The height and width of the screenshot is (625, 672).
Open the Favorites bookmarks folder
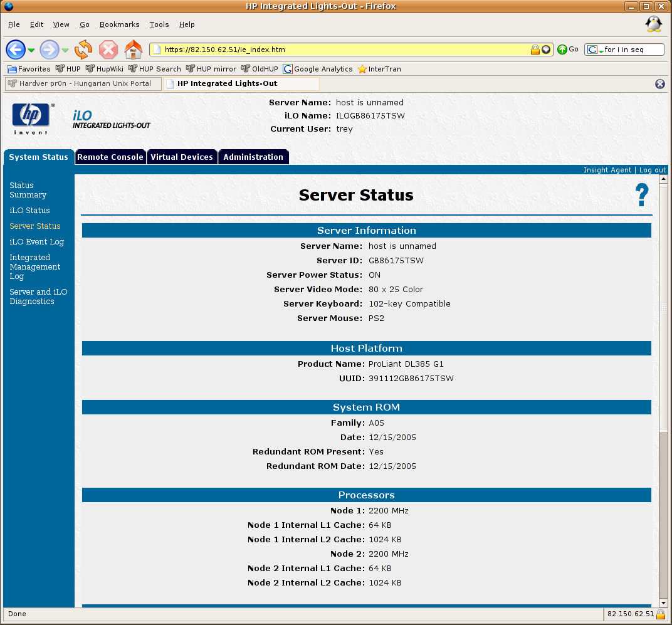29,69
